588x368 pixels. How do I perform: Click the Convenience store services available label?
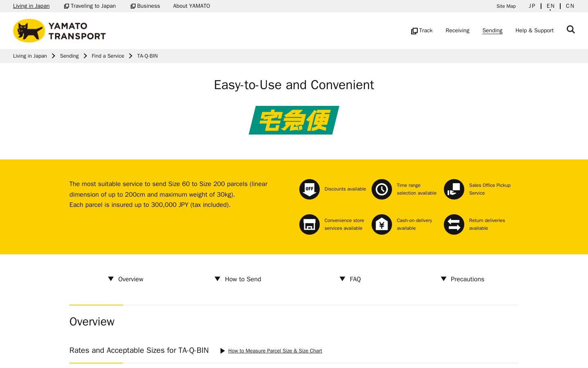click(x=344, y=224)
